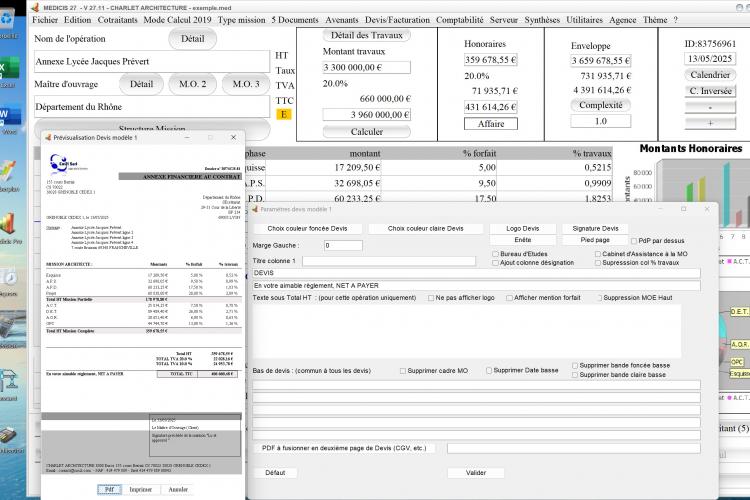Choose dark color via Choix couleur foncée Devis
Screen dimensions: 750x500
(x=307, y=229)
